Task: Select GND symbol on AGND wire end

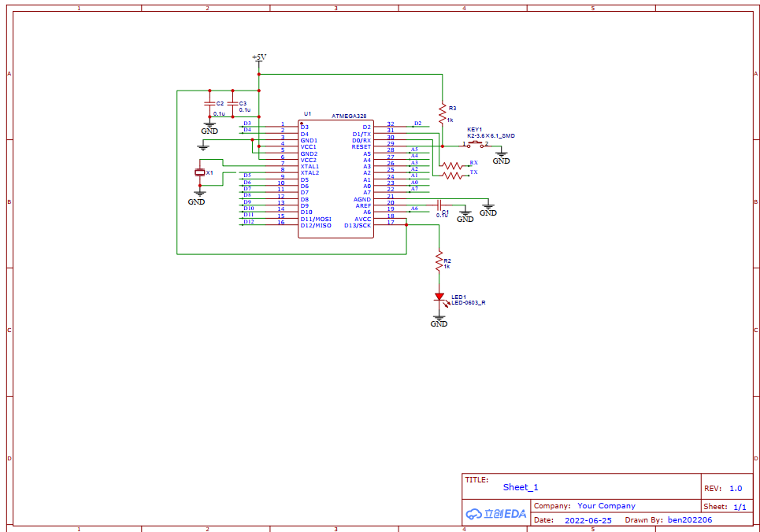Action: pyautogui.click(x=488, y=209)
